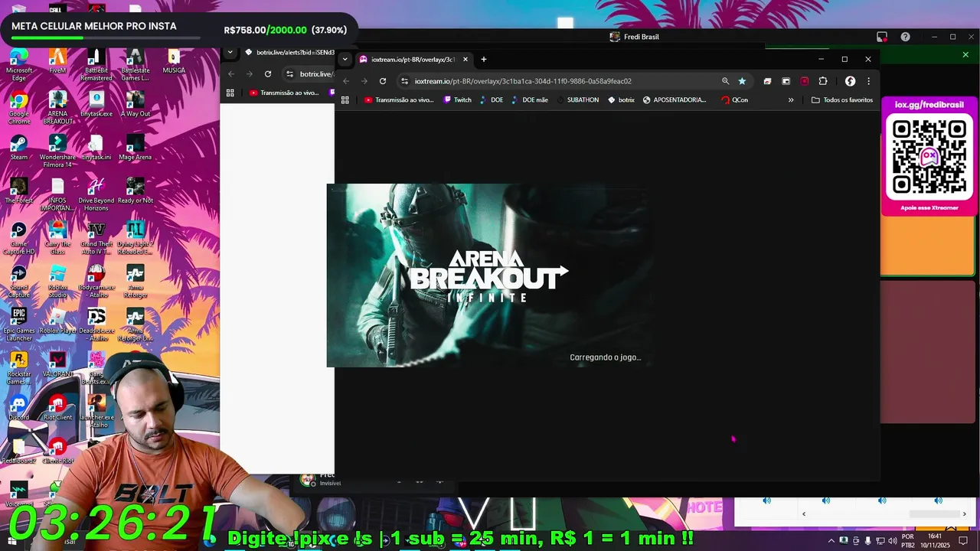Viewport: 980px width, 551px height.
Task: Open the botrix bookmark
Action: point(621,100)
